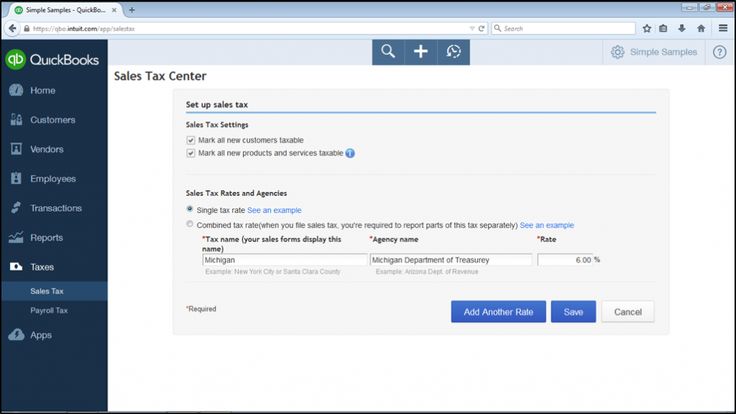Go back with browser back arrow
Screen dimensions: 736x414
point(12,29)
